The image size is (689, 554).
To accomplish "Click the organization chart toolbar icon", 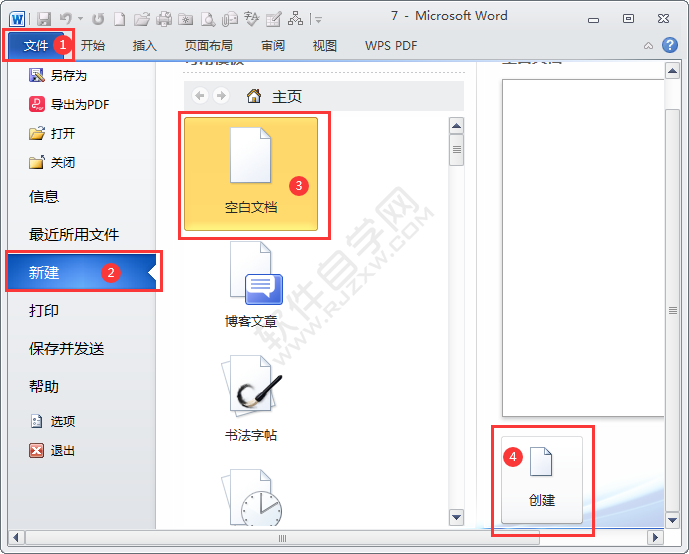I will [295, 19].
